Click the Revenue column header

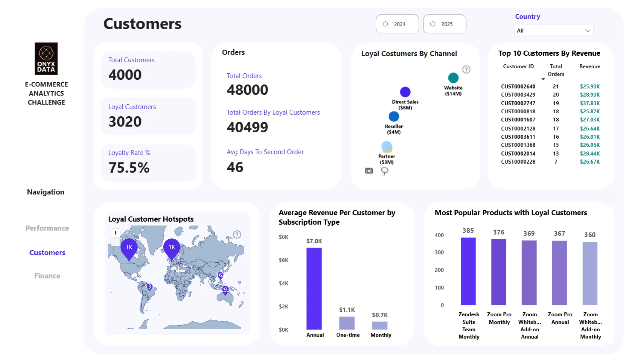[589, 66]
